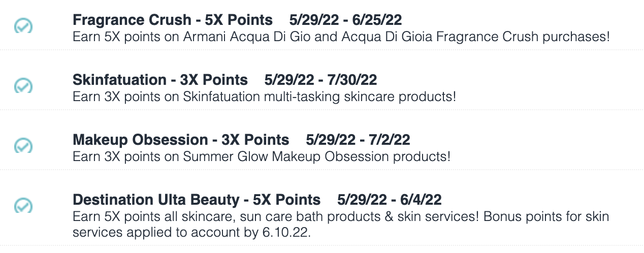Click 5X Points label for Destination Ulta Beauty

tap(286, 199)
